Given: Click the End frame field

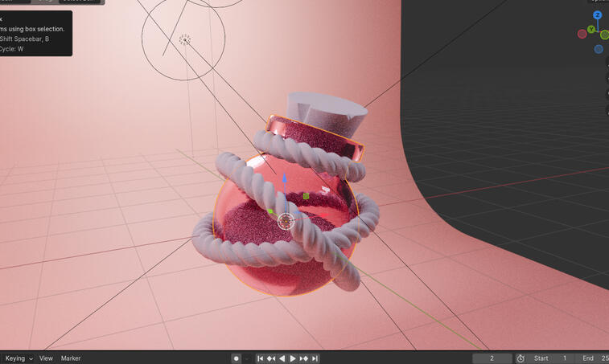Looking at the screenshot, I should pos(594,358).
